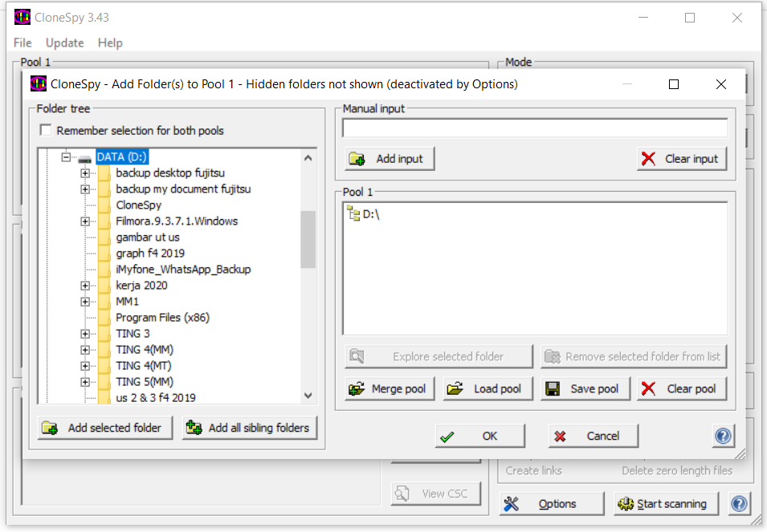The width and height of the screenshot is (767, 532).
Task: Expand the kerja 2020 folder
Action: click(85, 286)
